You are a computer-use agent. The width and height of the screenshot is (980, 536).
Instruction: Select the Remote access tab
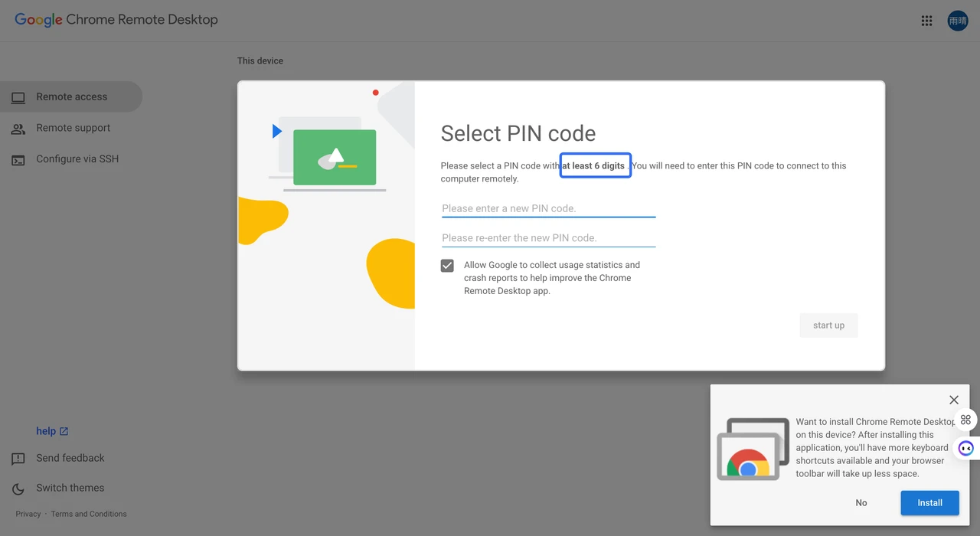[71, 96]
